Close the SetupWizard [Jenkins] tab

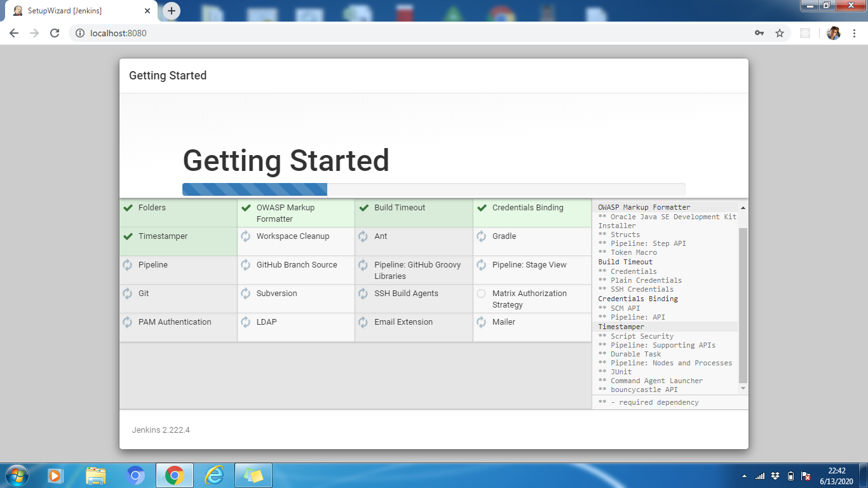pos(147,11)
